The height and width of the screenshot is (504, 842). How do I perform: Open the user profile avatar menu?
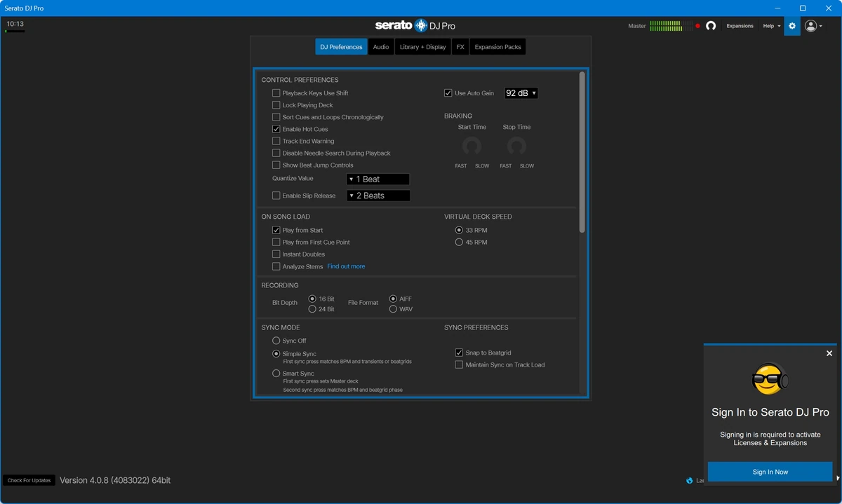[813, 26]
